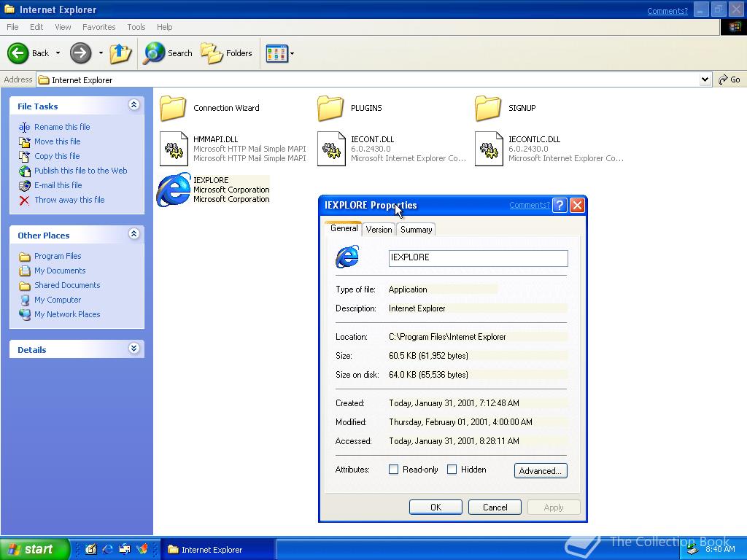Screen dimensions: 747x560
Task: Select the PLUGINS folder icon
Action: tap(330, 108)
